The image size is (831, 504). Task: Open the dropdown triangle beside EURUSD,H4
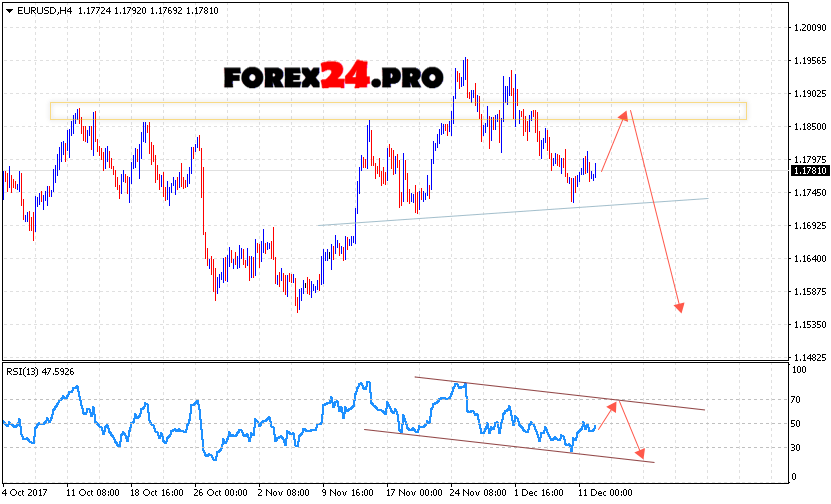tap(9, 10)
